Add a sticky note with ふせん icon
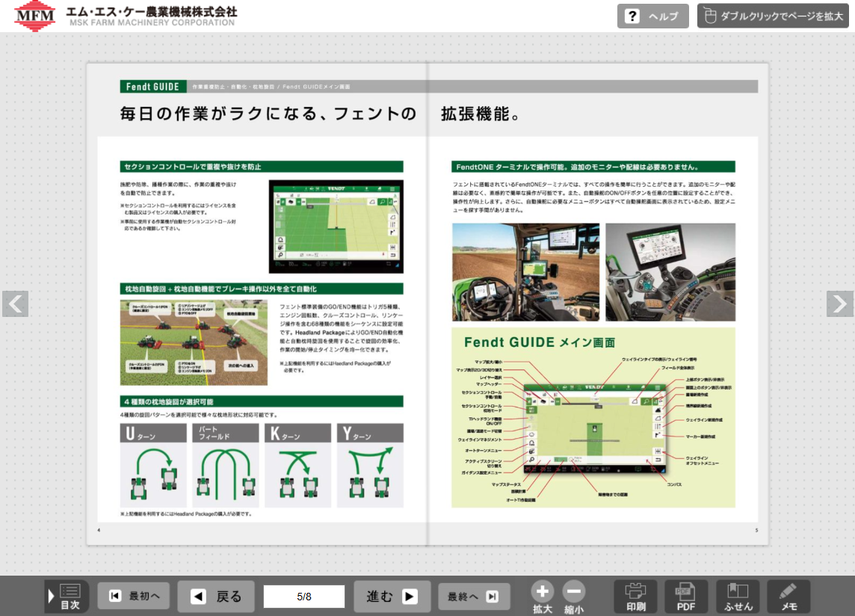Viewport: 855px width, 616px height. click(738, 597)
